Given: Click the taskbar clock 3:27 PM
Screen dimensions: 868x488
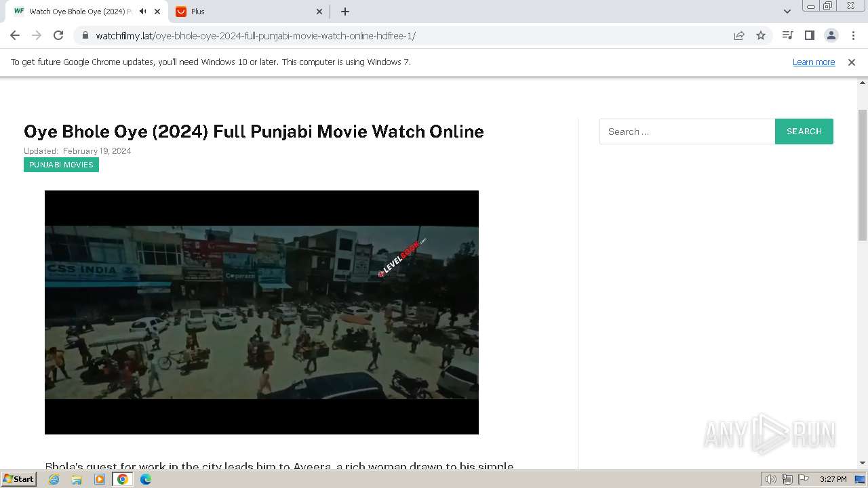Looking at the screenshot, I should tap(833, 479).
